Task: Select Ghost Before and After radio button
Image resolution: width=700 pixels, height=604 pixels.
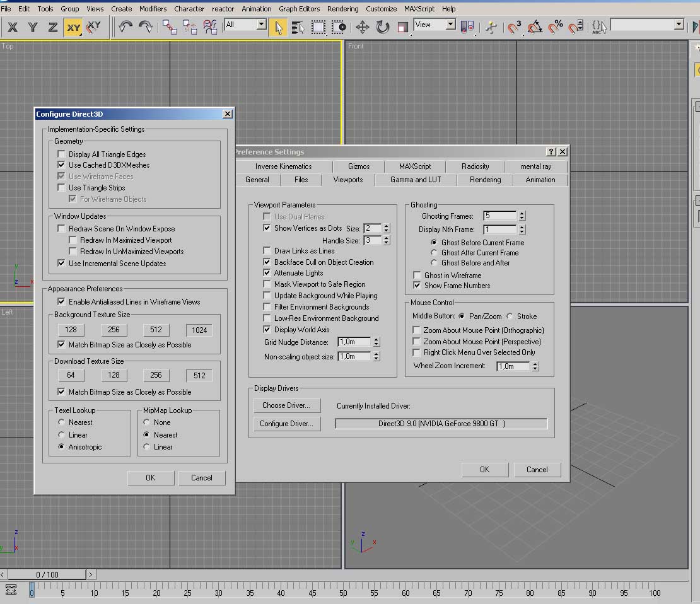Action: 434,263
